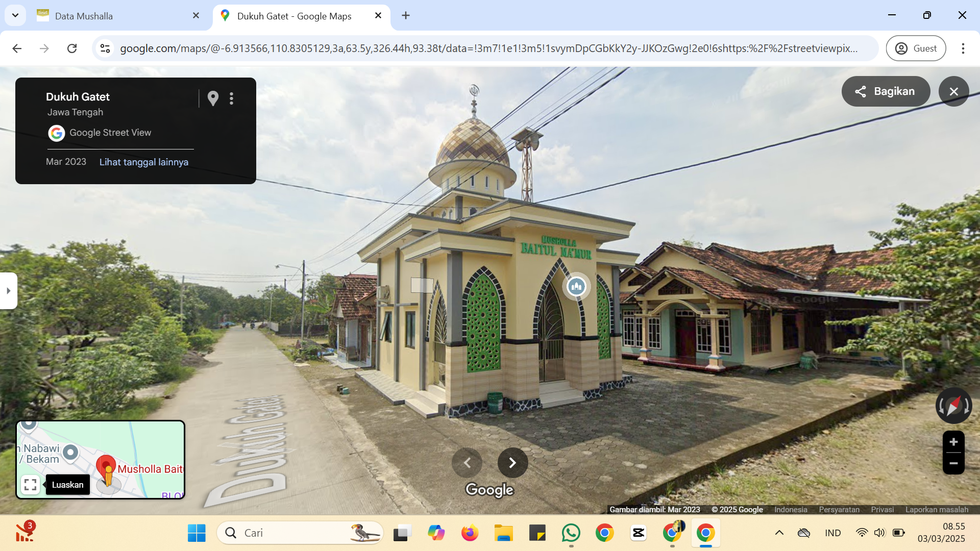Open the Privasi privacy link
Screen dimensions: 980x551
point(882,509)
